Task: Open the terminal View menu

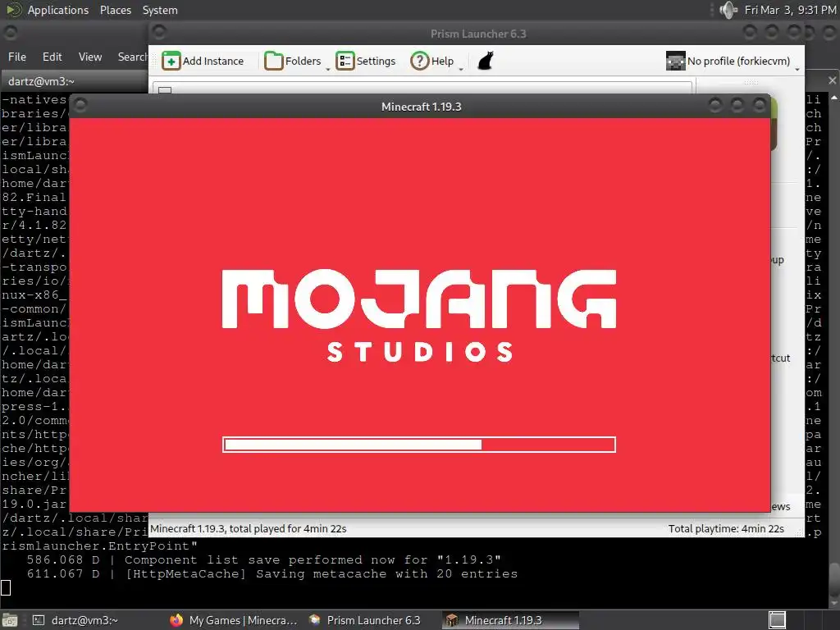Action: pos(90,57)
